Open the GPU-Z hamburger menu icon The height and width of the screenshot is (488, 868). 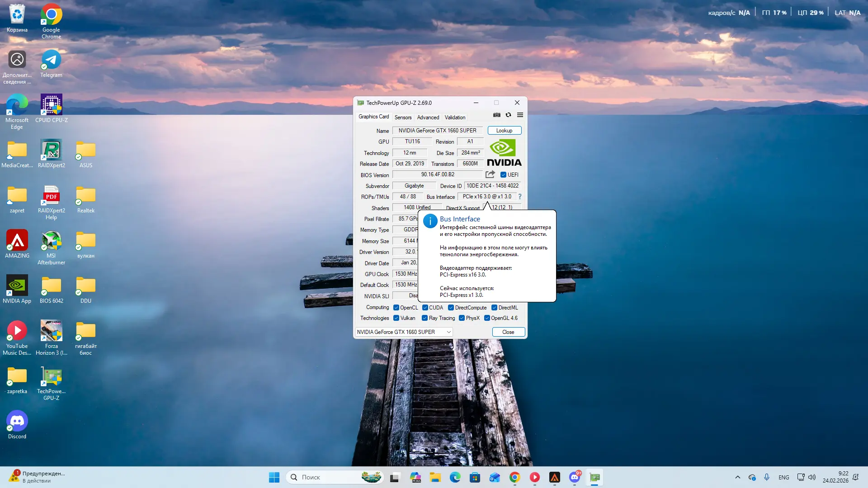tap(520, 115)
